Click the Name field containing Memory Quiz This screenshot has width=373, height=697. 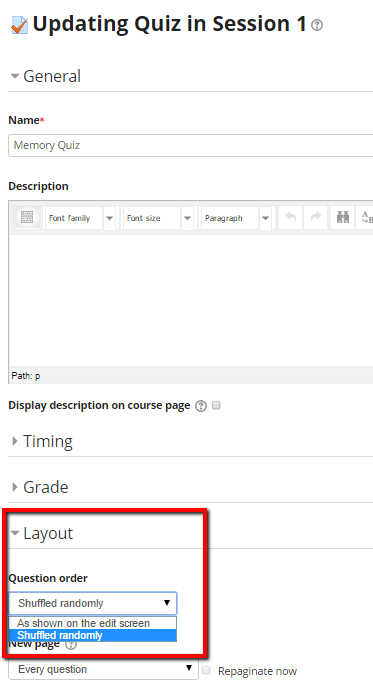(190, 145)
